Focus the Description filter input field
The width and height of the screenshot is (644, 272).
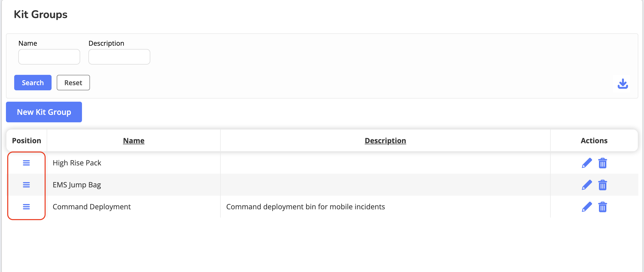(x=119, y=57)
